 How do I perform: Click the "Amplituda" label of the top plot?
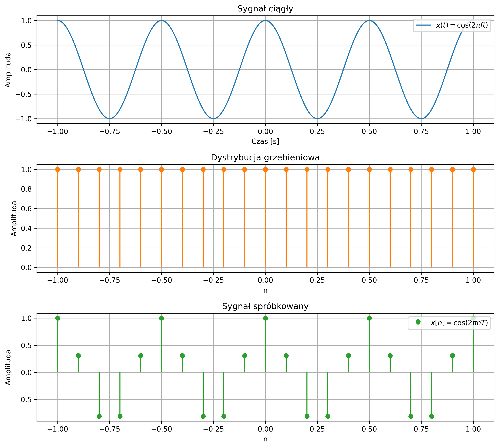click(x=8, y=70)
